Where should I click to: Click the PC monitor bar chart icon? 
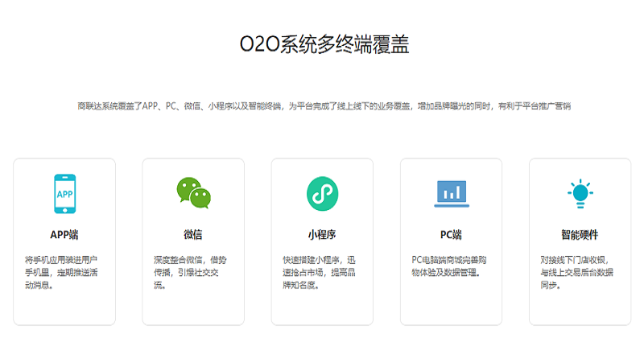pyautogui.click(x=451, y=193)
